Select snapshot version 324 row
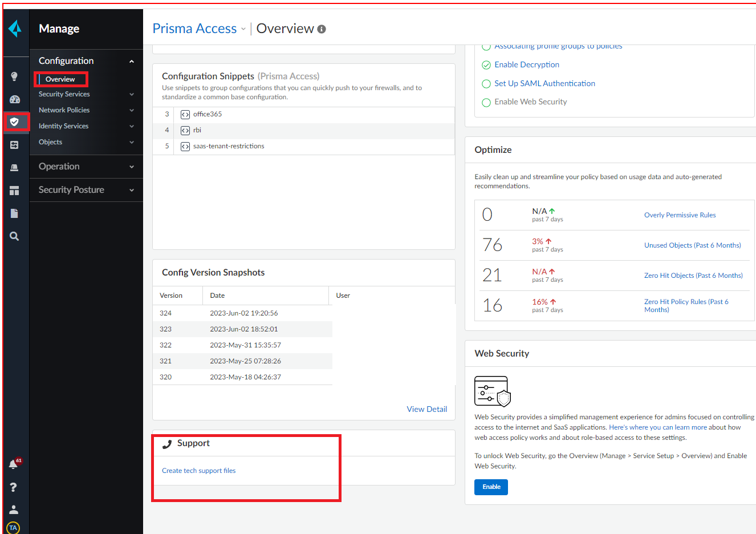Image resolution: width=756 pixels, height=534 pixels. coord(242,313)
